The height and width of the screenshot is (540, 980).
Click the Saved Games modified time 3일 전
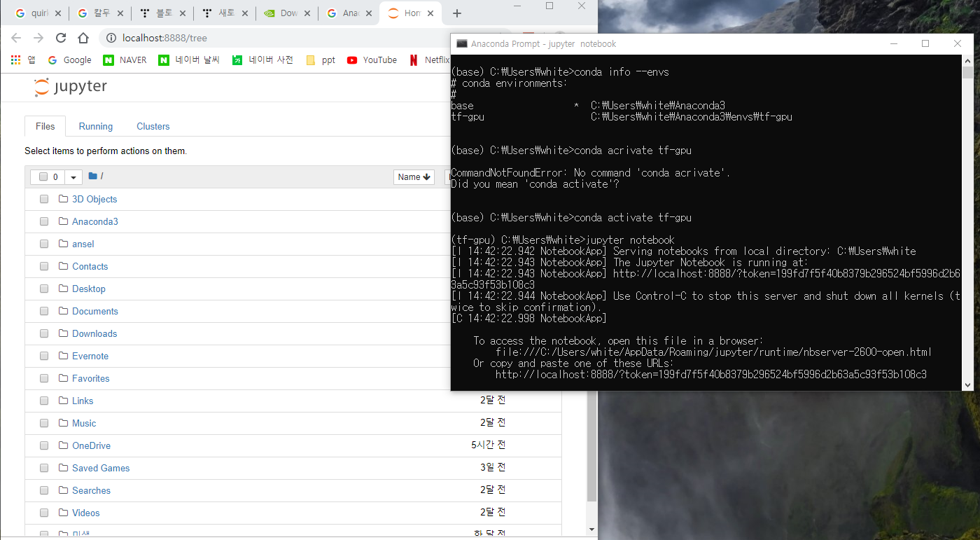tap(493, 468)
